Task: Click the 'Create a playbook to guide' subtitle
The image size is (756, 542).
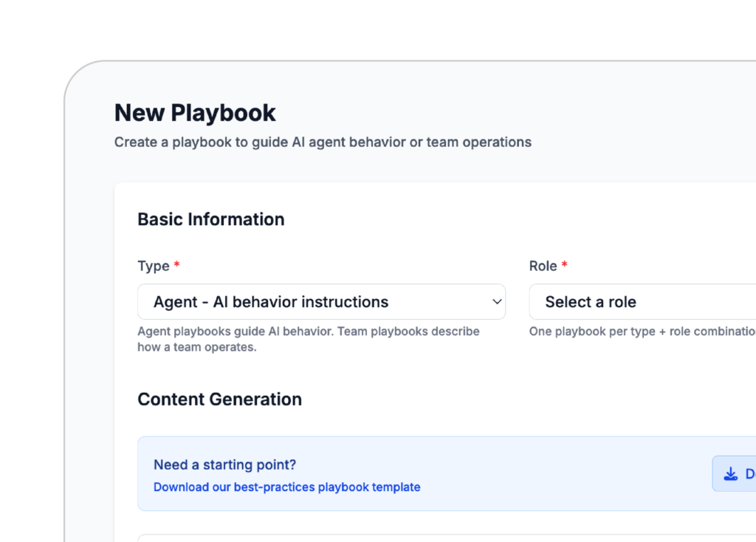Action: (323, 142)
